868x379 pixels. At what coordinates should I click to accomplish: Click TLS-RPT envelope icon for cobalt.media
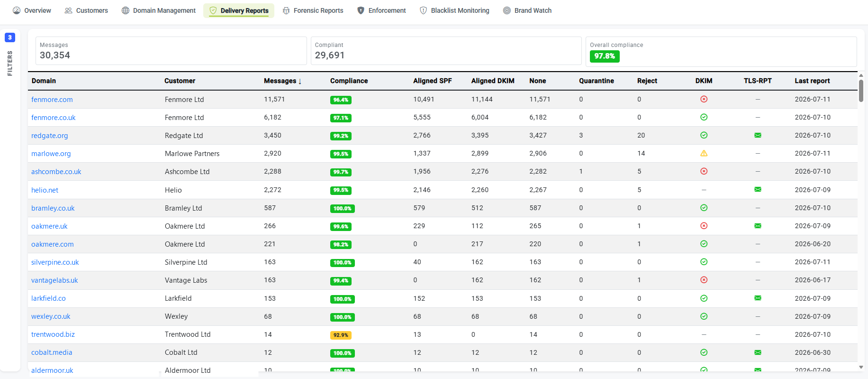coord(758,352)
